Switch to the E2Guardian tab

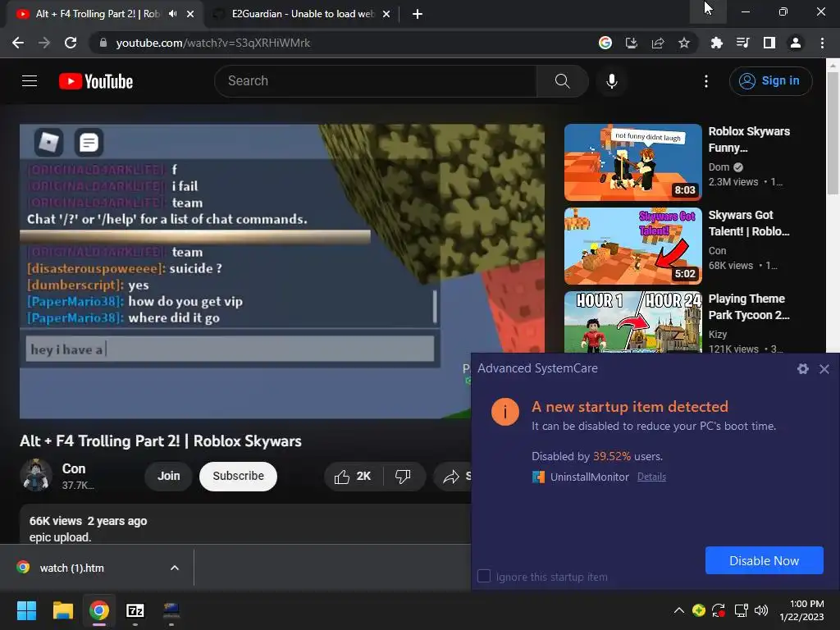coord(302,14)
